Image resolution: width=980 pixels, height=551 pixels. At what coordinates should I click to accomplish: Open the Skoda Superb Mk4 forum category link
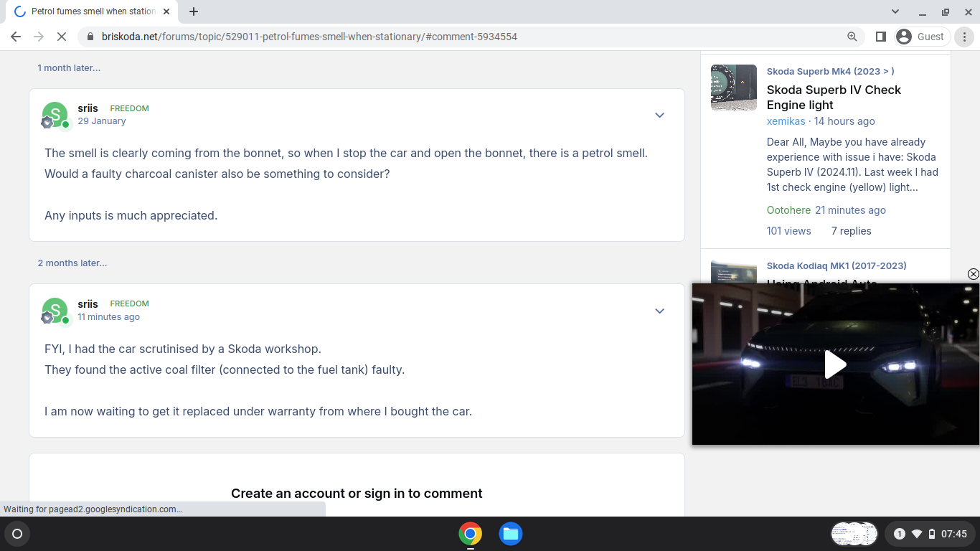click(830, 71)
